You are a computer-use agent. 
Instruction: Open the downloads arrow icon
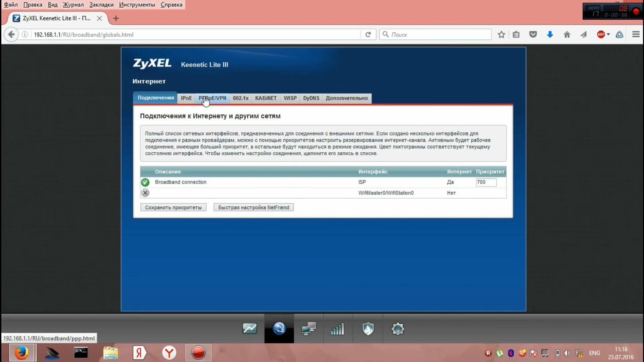550,34
